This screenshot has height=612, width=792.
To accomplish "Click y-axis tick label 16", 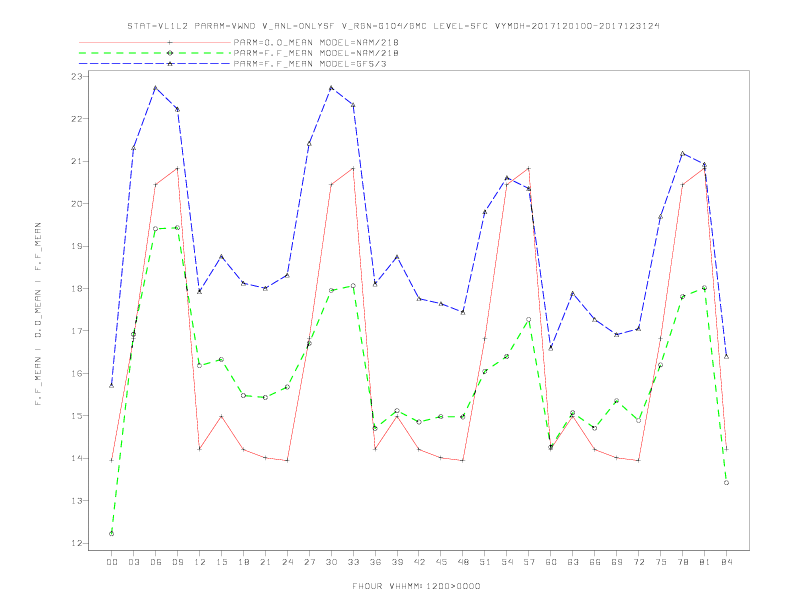I will pyautogui.click(x=77, y=374).
